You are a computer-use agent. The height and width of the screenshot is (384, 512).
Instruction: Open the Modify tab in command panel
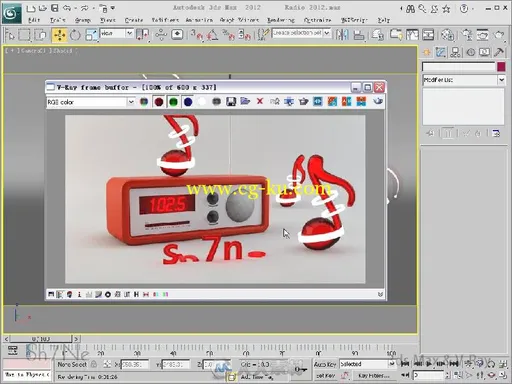coord(441,52)
